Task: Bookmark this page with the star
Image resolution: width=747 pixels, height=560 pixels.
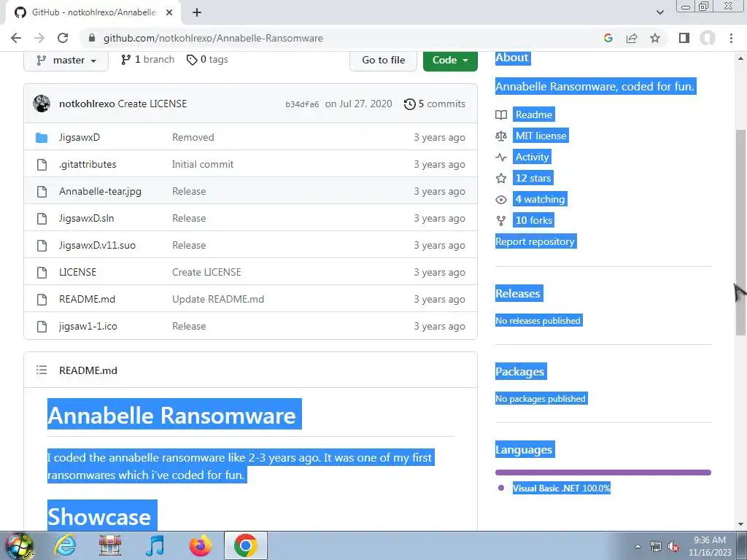Action: pos(655,38)
